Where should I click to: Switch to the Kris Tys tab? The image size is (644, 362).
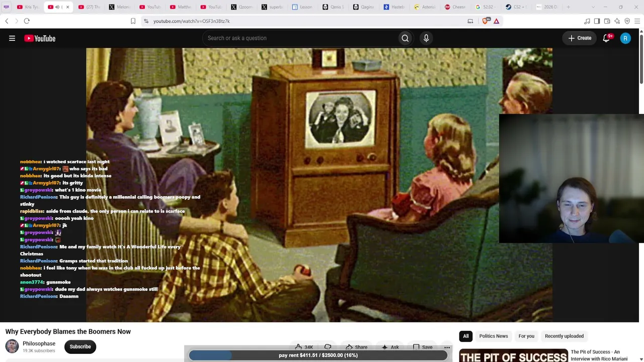pyautogui.click(x=28, y=7)
